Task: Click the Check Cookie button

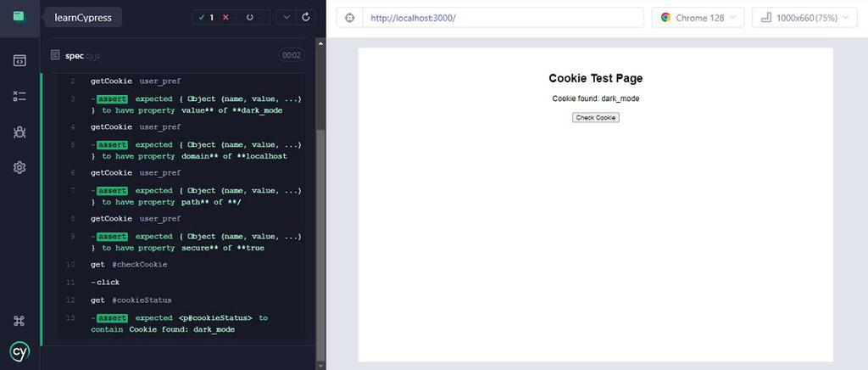Action: coord(596,117)
